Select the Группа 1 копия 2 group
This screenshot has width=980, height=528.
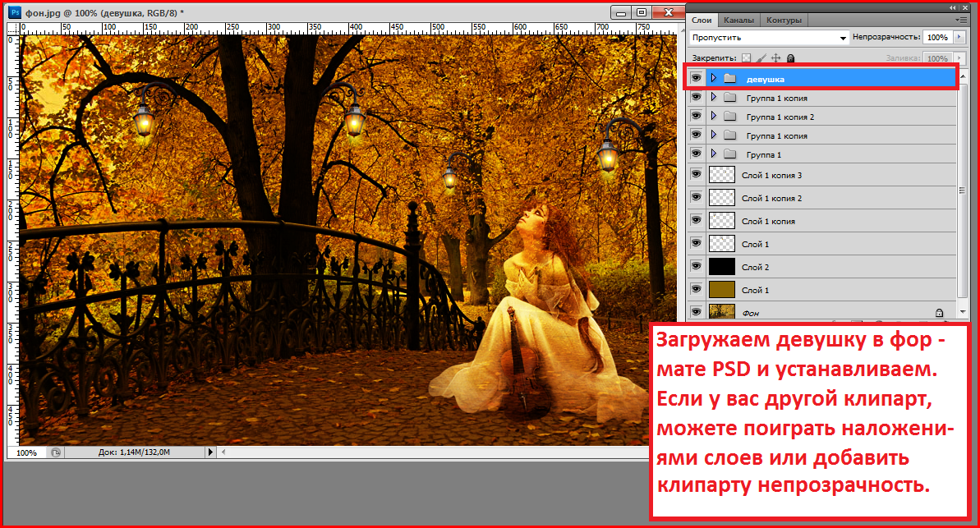[780, 117]
